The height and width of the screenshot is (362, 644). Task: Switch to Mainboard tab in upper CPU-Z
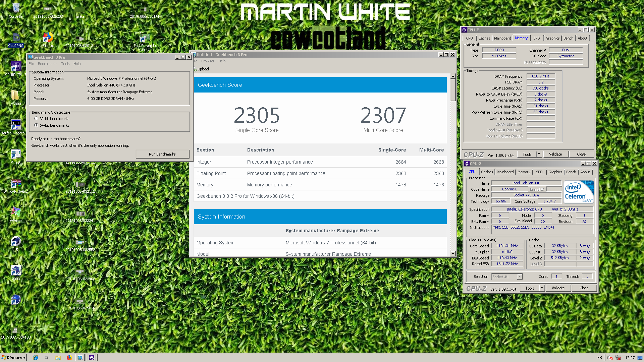[502, 38]
